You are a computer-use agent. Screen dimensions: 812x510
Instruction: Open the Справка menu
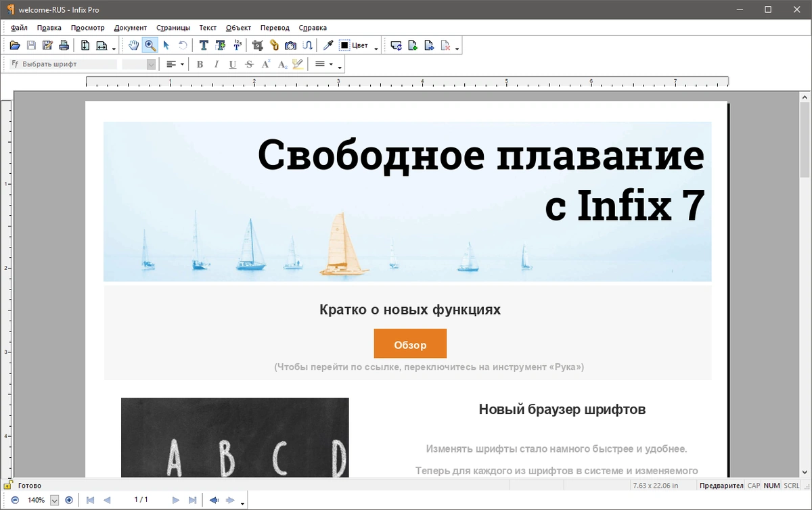tap(313, 28)
